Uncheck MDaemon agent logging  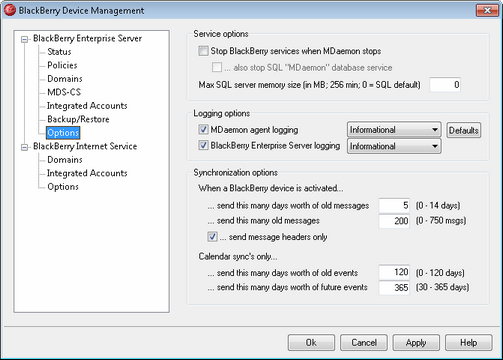203,129
